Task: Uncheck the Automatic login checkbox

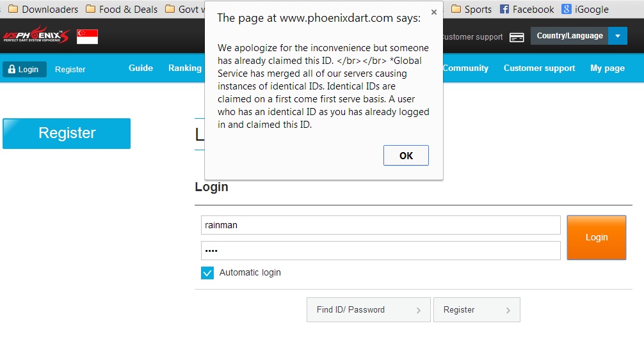Action: click(207, 273)
